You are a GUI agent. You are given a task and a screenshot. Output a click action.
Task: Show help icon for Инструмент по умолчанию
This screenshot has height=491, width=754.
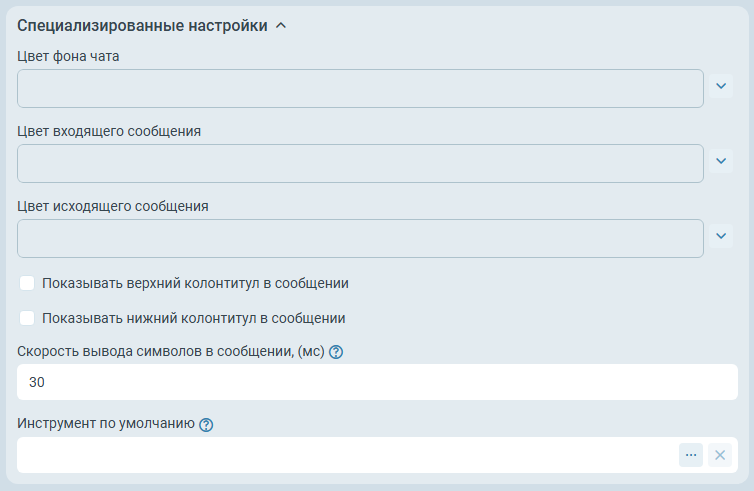click(x=206, y=425)
